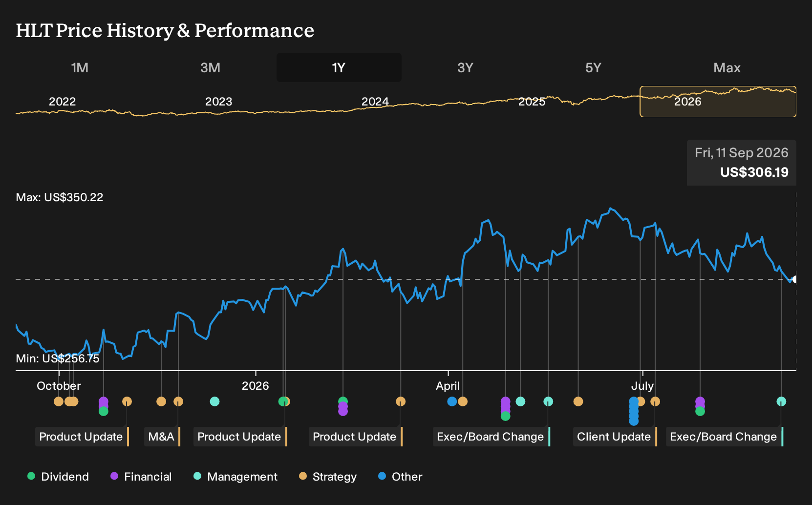Click the orange Strategy dot right of April
Viewport: 812px width, 505px height.
463,401
